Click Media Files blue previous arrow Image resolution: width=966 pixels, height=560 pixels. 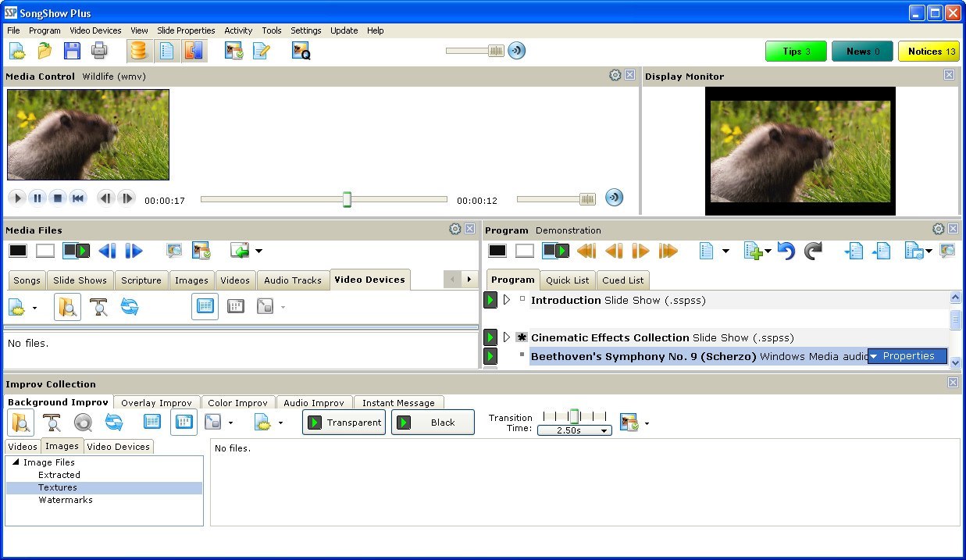107,251
